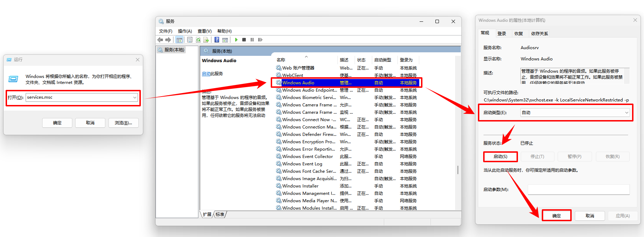Image resolution: width=644 pixels, height=237 pixels.
Task: Open the 帮助(H) menu
Action: click(224, 31)
